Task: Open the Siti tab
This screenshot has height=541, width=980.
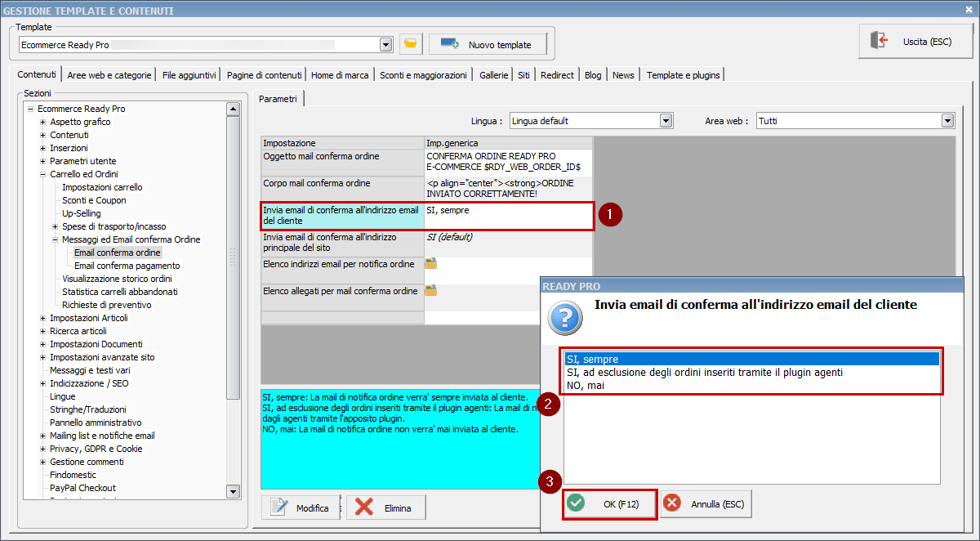Action: [523, 74]
